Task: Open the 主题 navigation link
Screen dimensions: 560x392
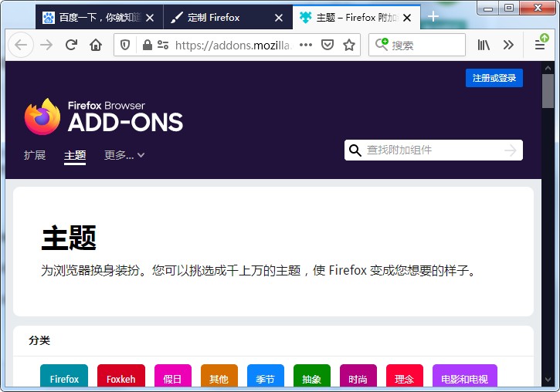Action: (x=75, y=156)
